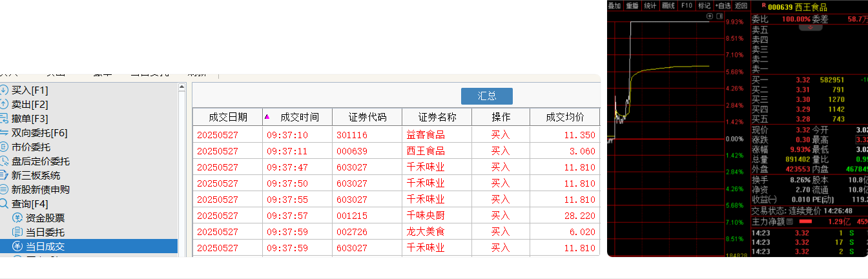The image size is (868, 279).
Task: Click the 标记 mark toolbar button
Action: coord(704,5)
